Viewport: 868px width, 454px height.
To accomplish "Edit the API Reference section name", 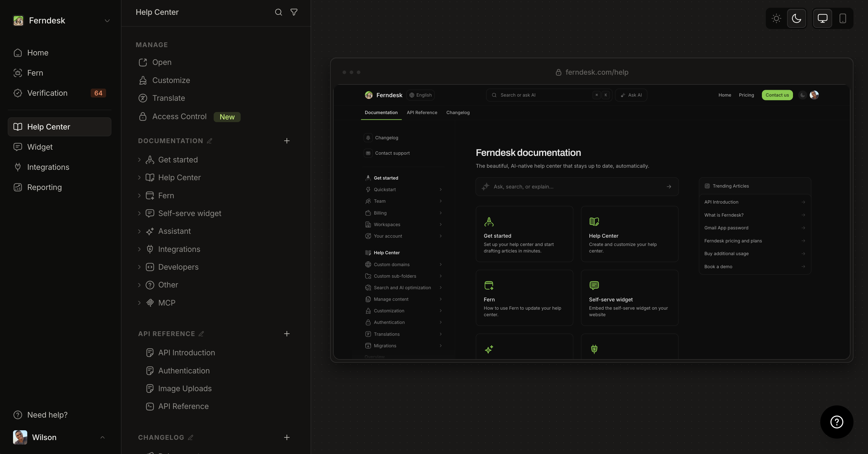I will click(x=201, y=334).
